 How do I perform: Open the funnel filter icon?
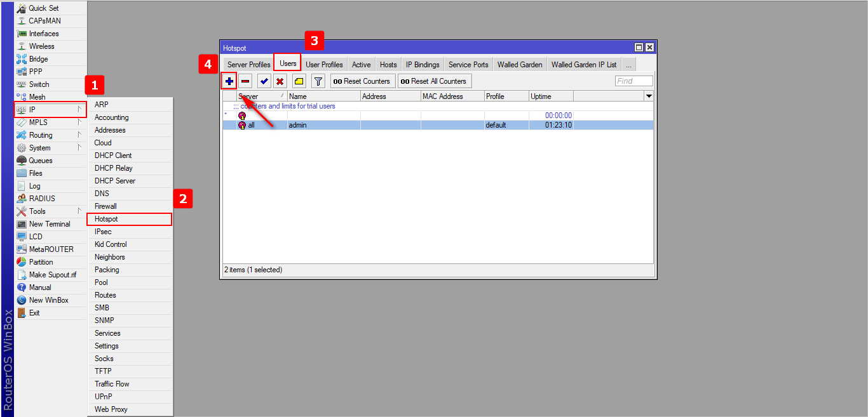click(x=318, y=81)
